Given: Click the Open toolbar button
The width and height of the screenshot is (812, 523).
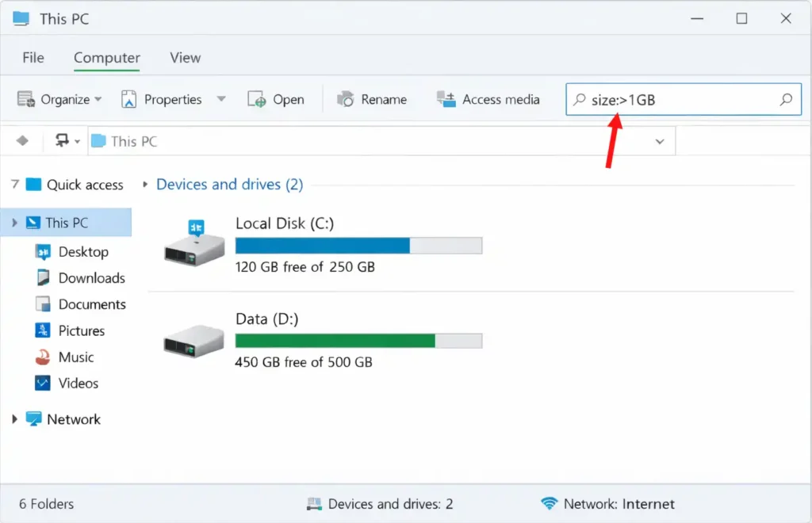Looking at the screenshot, I should click(276, 100).
